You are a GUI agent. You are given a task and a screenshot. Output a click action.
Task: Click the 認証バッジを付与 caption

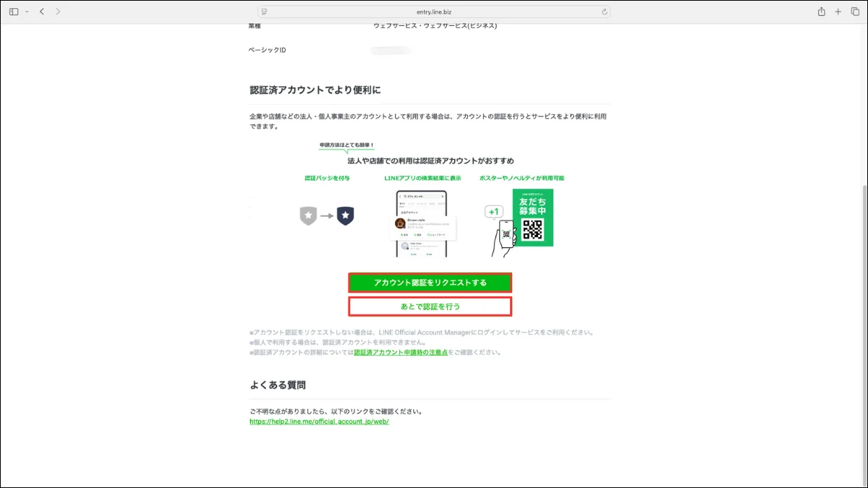click(326, 178)
